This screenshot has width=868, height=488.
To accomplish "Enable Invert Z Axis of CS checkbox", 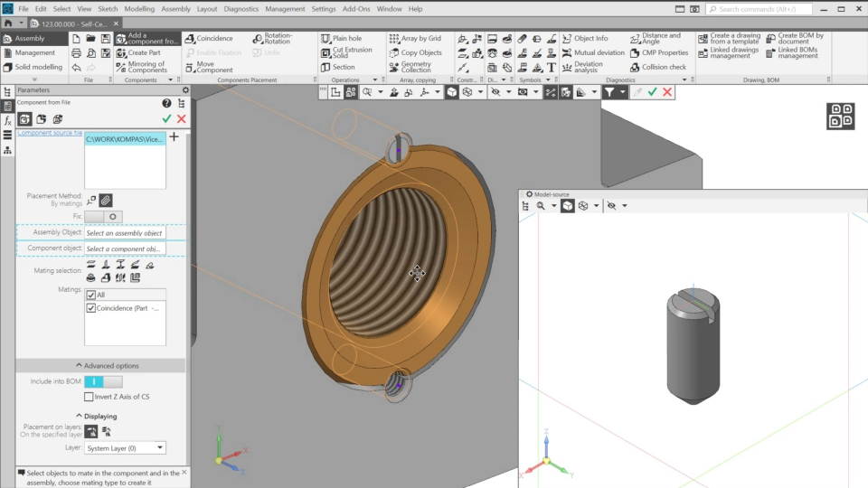I will pos(89,397).
